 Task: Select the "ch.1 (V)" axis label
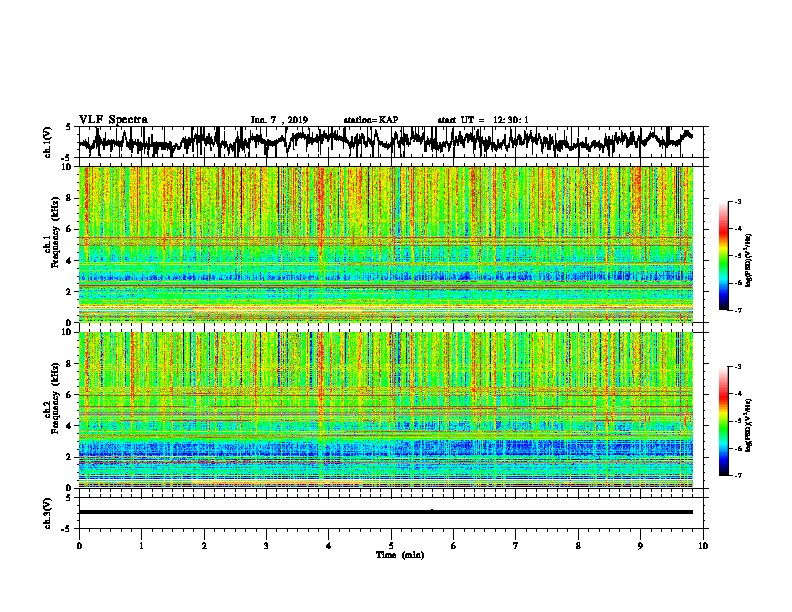coord(48,142)
